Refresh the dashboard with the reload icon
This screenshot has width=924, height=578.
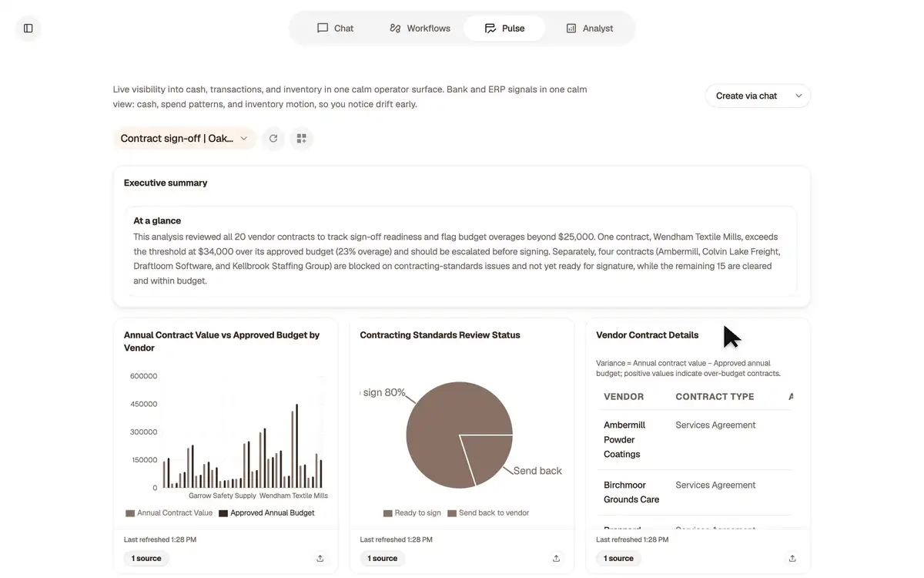[x=273, y=139]
